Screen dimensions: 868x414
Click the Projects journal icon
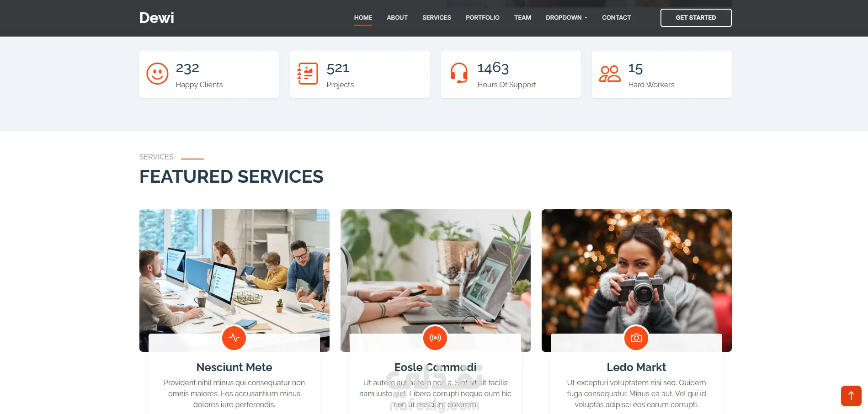pos(308,74)
